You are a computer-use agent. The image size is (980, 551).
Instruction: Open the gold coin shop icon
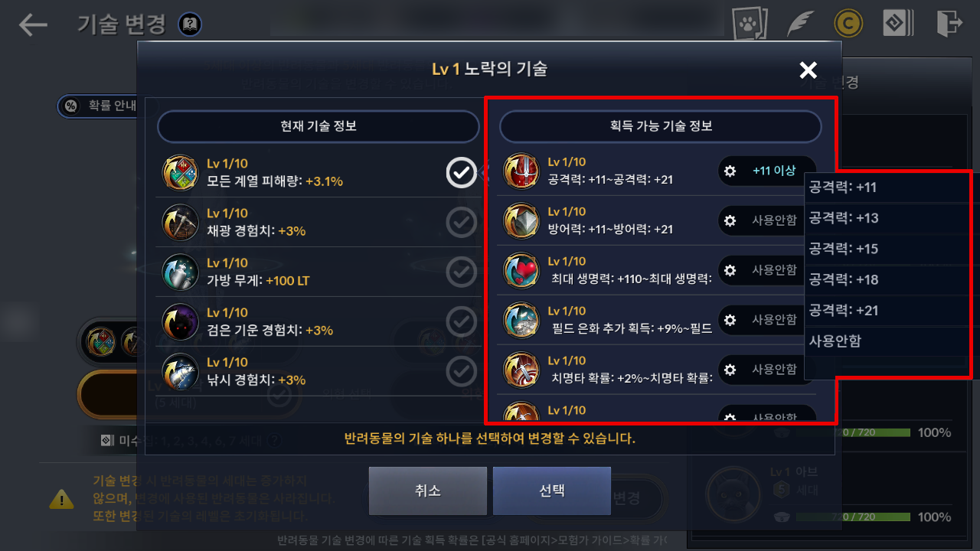(x=848, y=24)
